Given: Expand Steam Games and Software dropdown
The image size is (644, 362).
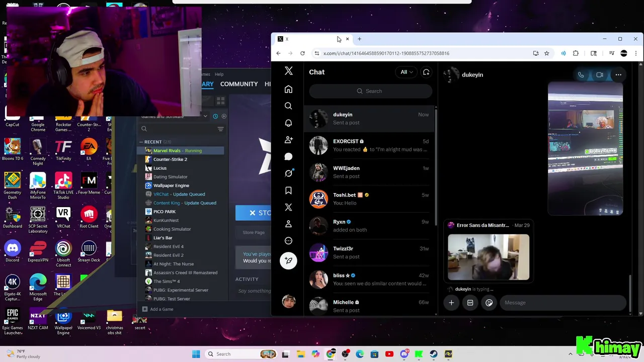Looking at the screenshot, I should click(x=205, y=116).
